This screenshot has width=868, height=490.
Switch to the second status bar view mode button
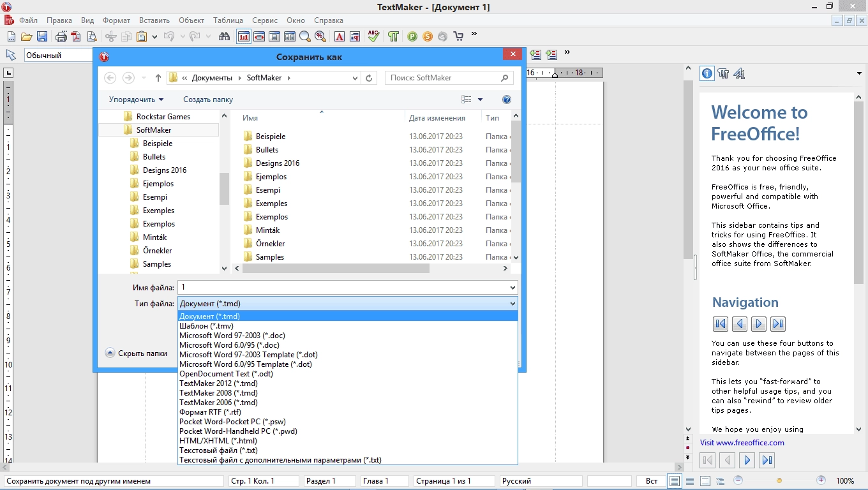click(x=690, y=480)
